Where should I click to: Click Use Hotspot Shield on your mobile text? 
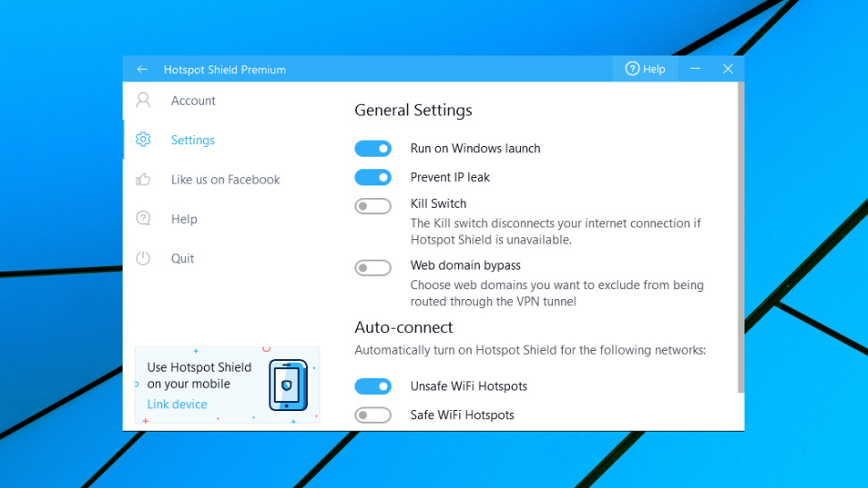pyautogui.click(x=200, y=375)
